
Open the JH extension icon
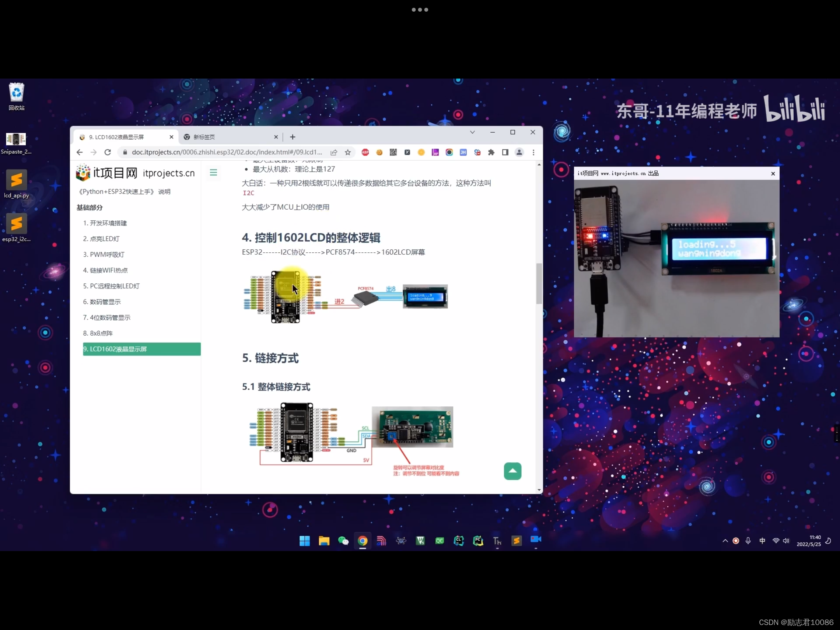click(463, 152)
